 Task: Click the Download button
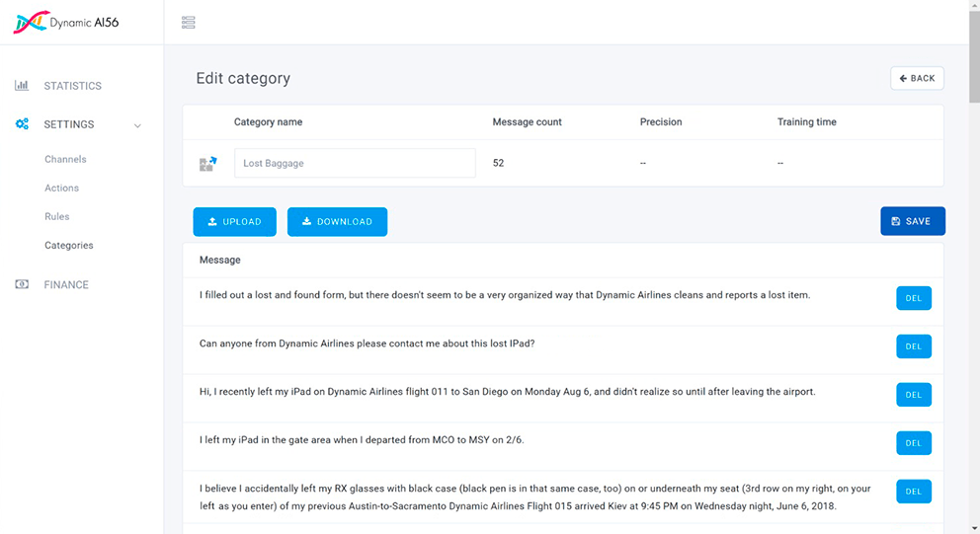tap(337, 222)
